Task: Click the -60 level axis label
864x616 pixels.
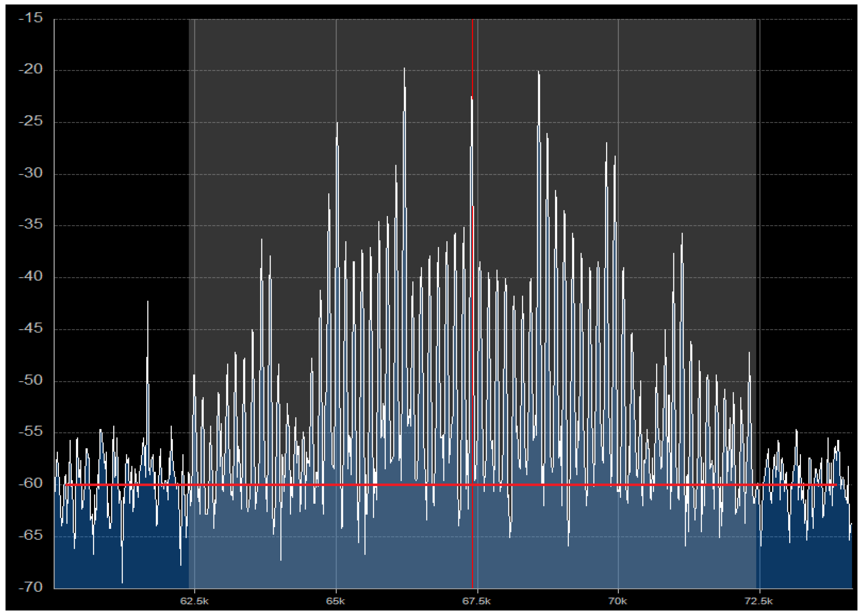Action: pyautogui.click(x=31, y=483)
